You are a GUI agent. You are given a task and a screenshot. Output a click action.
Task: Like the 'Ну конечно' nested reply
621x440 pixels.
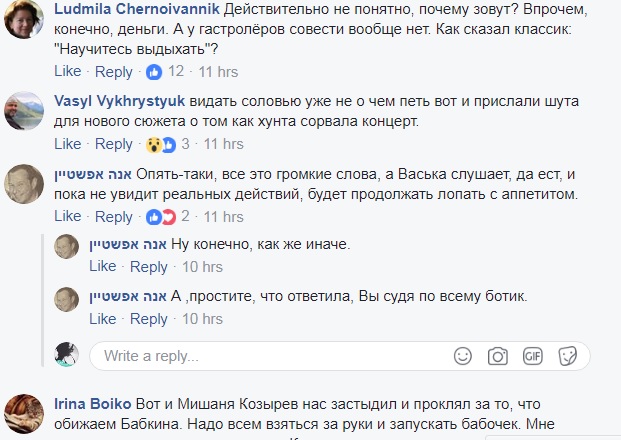click(x=103, y=267)
